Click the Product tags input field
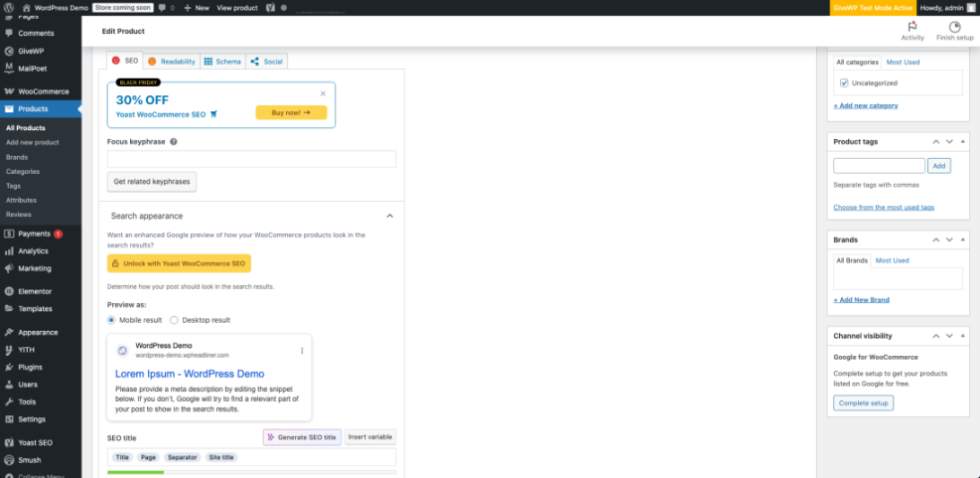The image size is (980, 478). pos(879,166)
